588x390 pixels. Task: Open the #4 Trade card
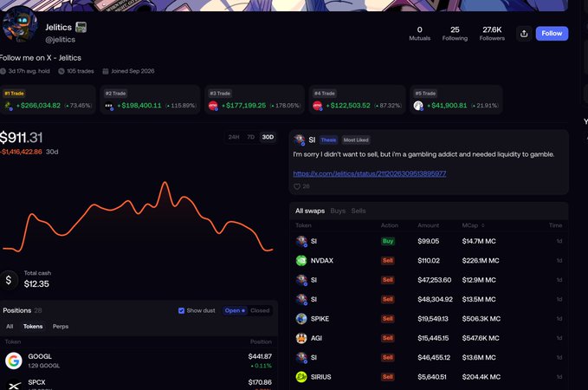coord(358,100)
